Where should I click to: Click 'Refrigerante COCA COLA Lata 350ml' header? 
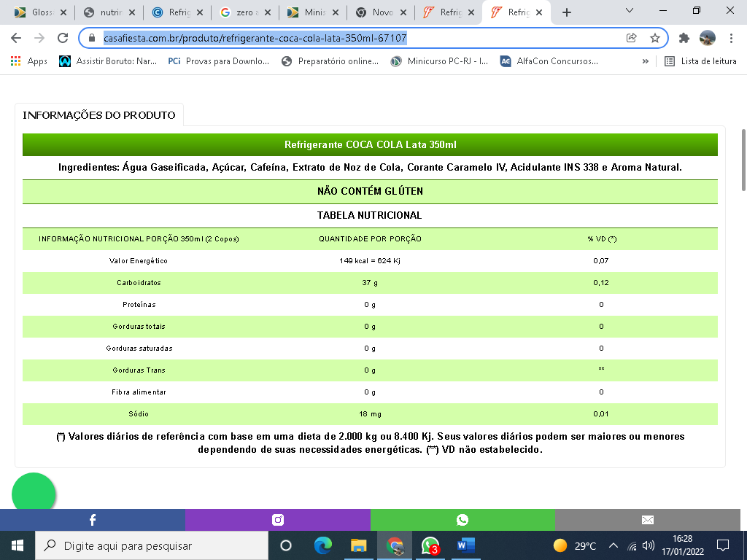tap(370, 145)
